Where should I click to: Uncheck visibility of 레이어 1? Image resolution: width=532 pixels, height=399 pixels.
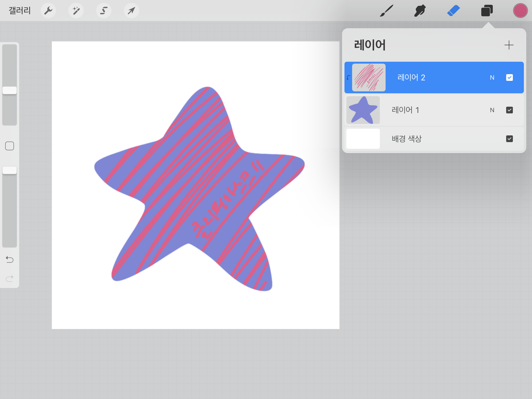tap(509, 110)
